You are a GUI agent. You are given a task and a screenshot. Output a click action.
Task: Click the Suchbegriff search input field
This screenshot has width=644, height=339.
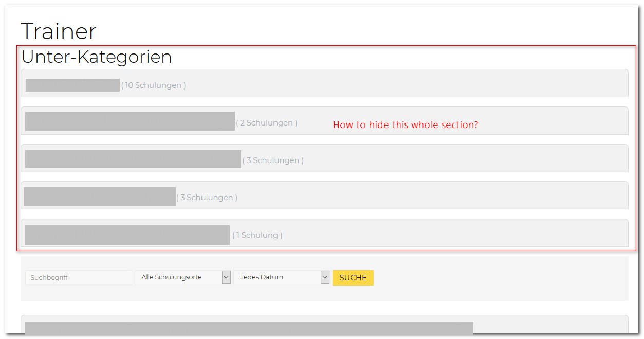(x=78, y=277)
